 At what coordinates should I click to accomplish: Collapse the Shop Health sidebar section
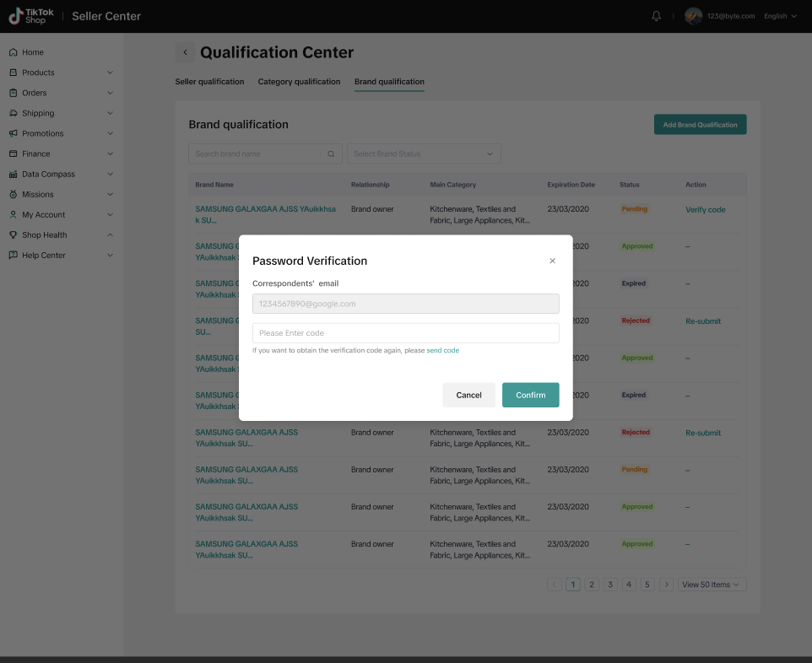pos(110,235)
